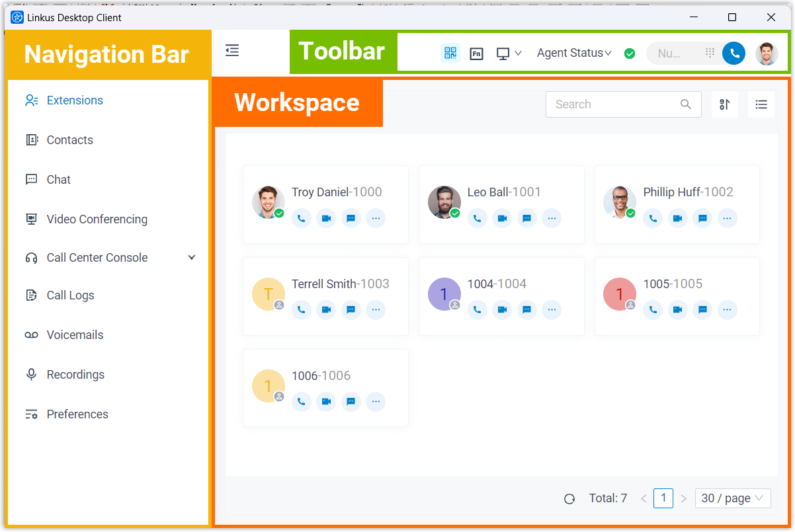This screenshot has width=795, height=532.
Task: Open the 30 / page dropdown
Action: (x=733, y=498)
